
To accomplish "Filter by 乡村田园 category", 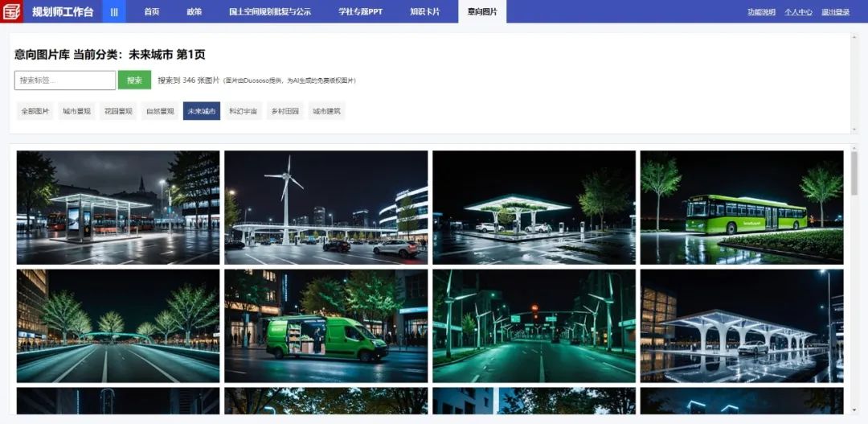I will click(x=285, y=111).
